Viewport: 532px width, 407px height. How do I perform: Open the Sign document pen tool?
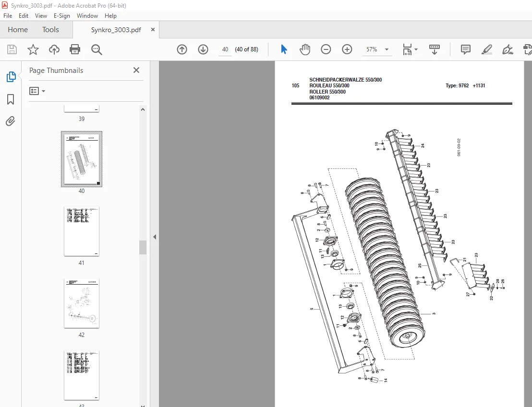point(508,49)
